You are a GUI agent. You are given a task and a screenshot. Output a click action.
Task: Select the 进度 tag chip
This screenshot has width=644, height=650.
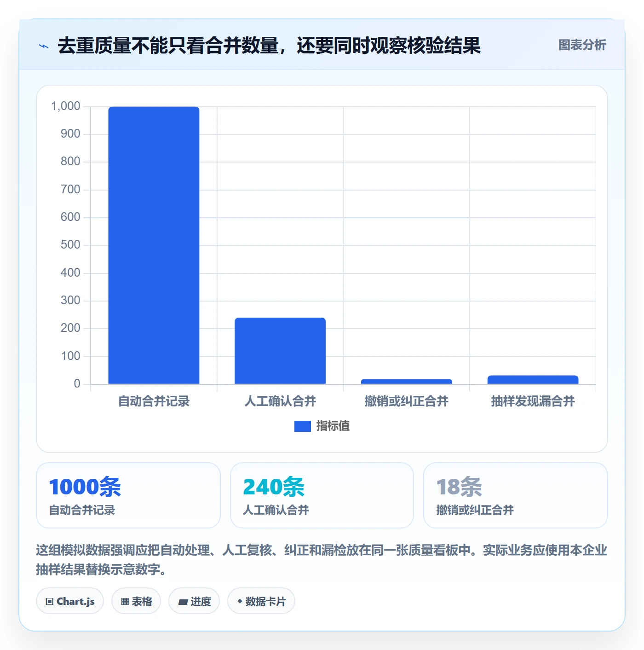pyautogui.click(x=194, y=601)
